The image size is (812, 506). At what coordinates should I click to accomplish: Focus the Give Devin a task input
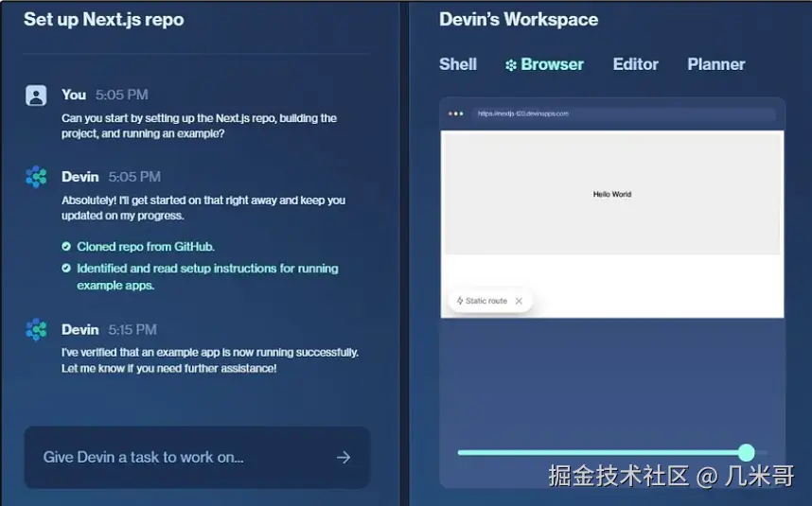coord(197,458)
